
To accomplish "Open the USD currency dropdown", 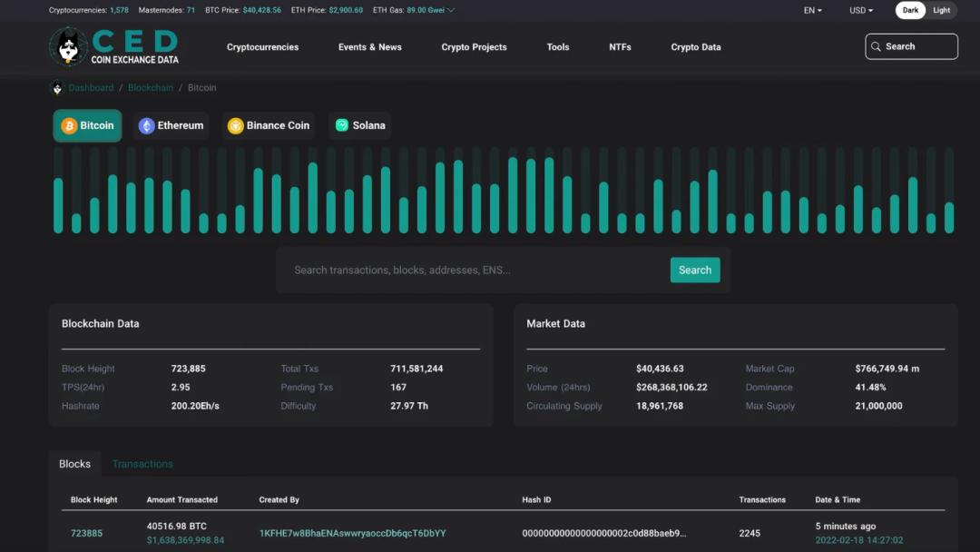I will point(860,10).
